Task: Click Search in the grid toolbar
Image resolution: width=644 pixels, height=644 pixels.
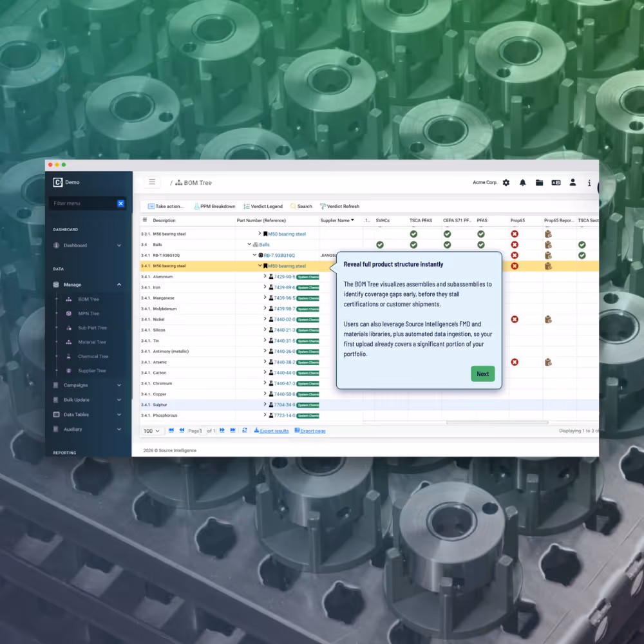Action: pyautogui.click(x=301, y=206)
